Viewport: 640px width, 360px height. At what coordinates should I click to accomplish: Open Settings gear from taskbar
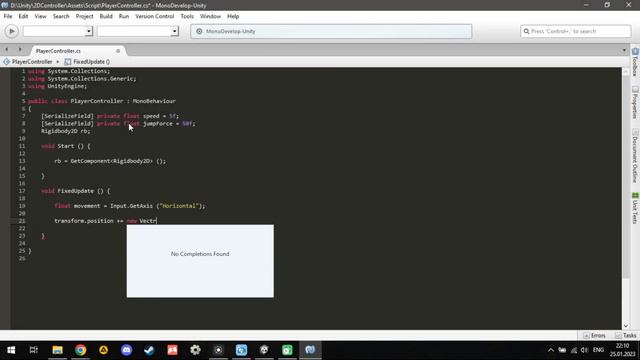click(x=196, y=350)
